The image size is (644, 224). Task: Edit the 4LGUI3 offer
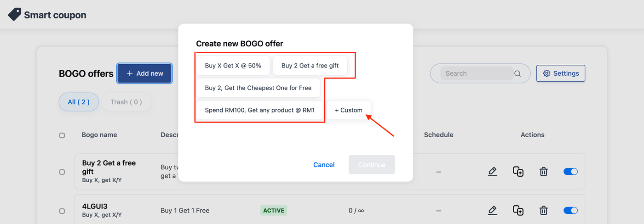click(492, 210)
